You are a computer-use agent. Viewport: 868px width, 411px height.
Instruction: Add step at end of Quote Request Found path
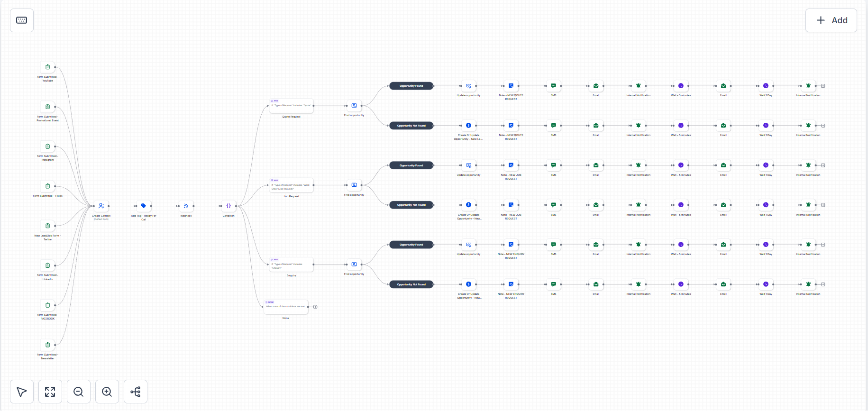pos(823,86)
